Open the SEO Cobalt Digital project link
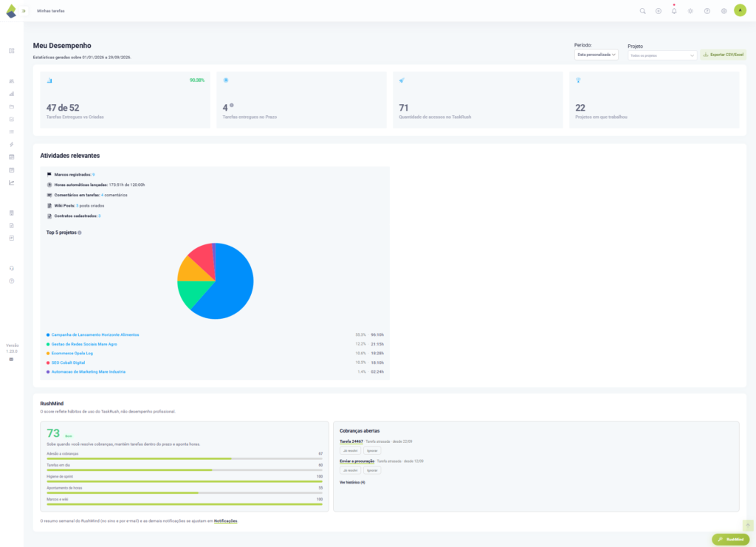Image resolution: width=756 pixels, height=547 pixels. [68, 362]
